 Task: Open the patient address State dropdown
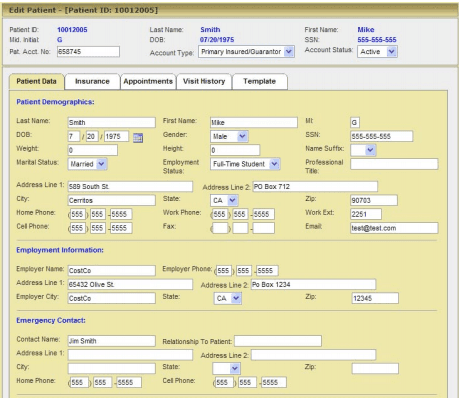224,200
